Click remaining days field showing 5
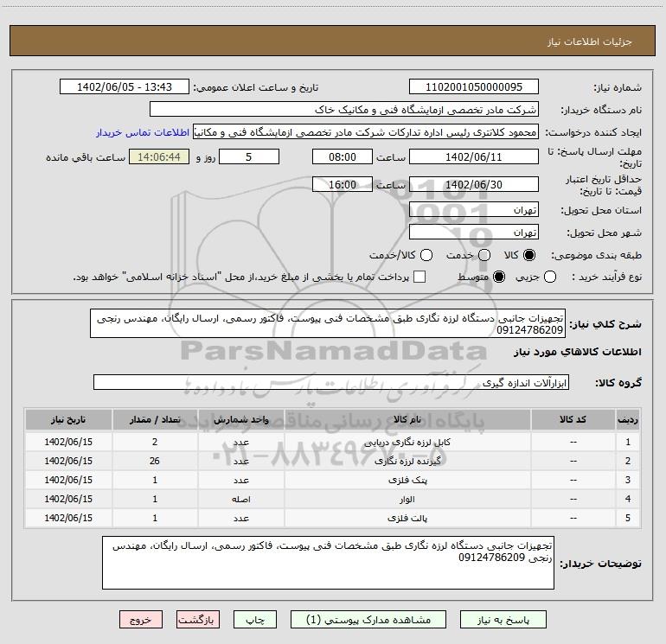Viewport: 666px width, 644px height. click(x=249, y=156)
